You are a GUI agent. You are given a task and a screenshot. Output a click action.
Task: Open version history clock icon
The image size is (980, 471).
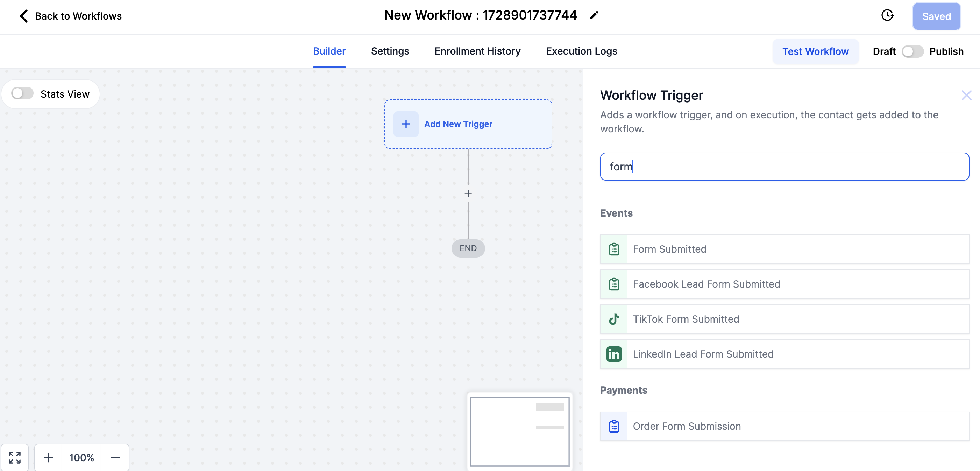tap(887, 15)
